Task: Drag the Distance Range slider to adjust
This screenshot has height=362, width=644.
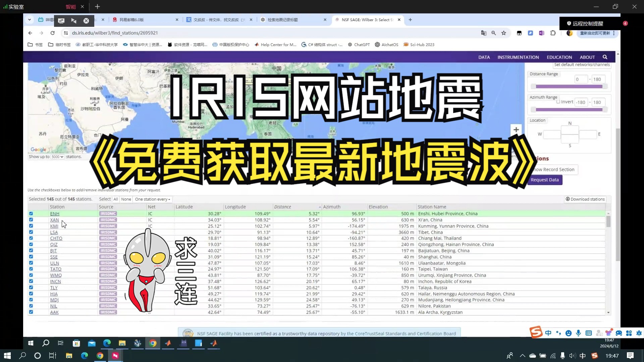Action: (570, 86)
